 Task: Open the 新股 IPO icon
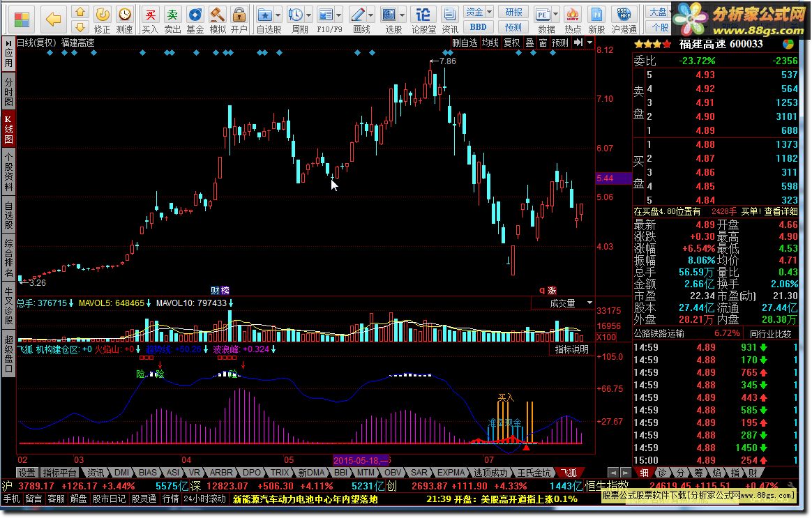[x=596, y=20]
